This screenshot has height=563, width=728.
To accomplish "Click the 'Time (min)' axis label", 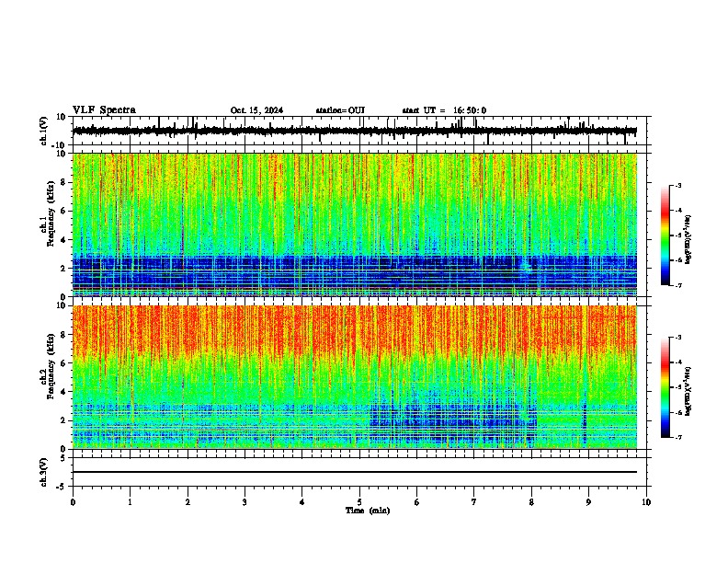I will tap(368, 511).
